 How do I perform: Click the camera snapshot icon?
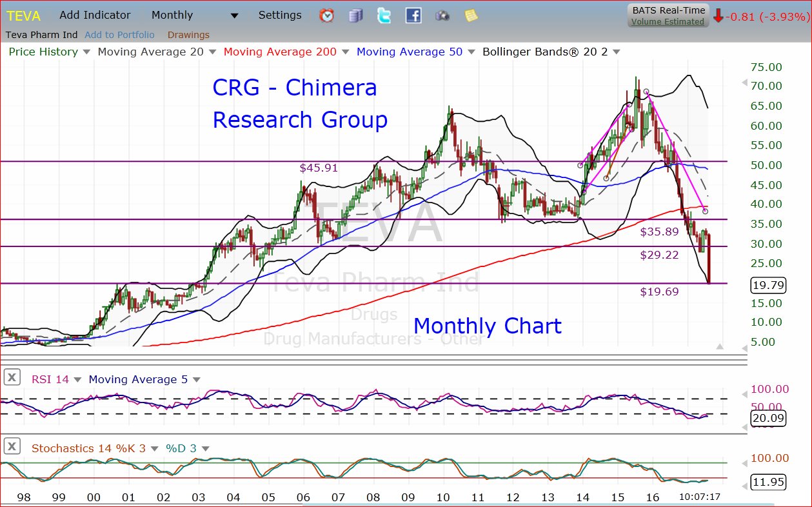(442, 15)
